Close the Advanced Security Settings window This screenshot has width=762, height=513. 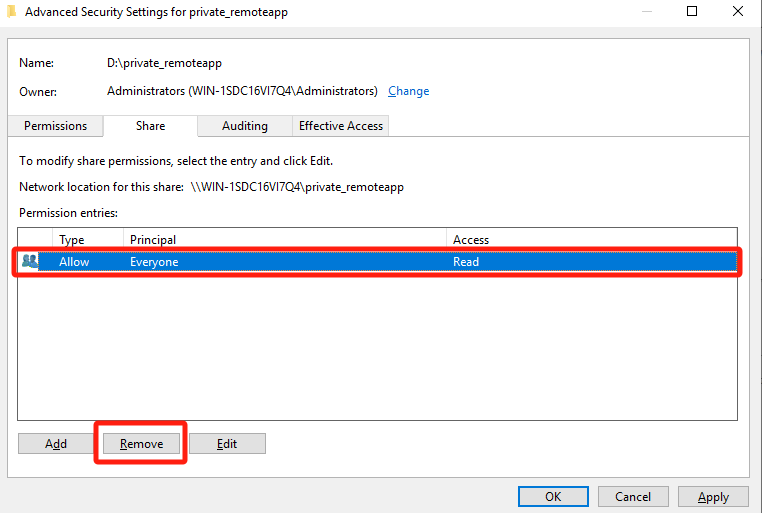[x=738, y=12]
